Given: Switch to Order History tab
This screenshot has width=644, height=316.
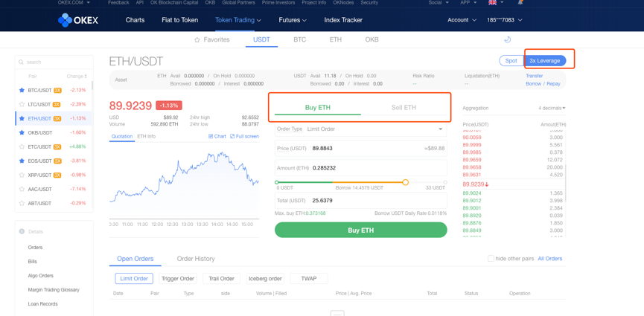Looking at the screenshot, I should (x=196, y=259).
